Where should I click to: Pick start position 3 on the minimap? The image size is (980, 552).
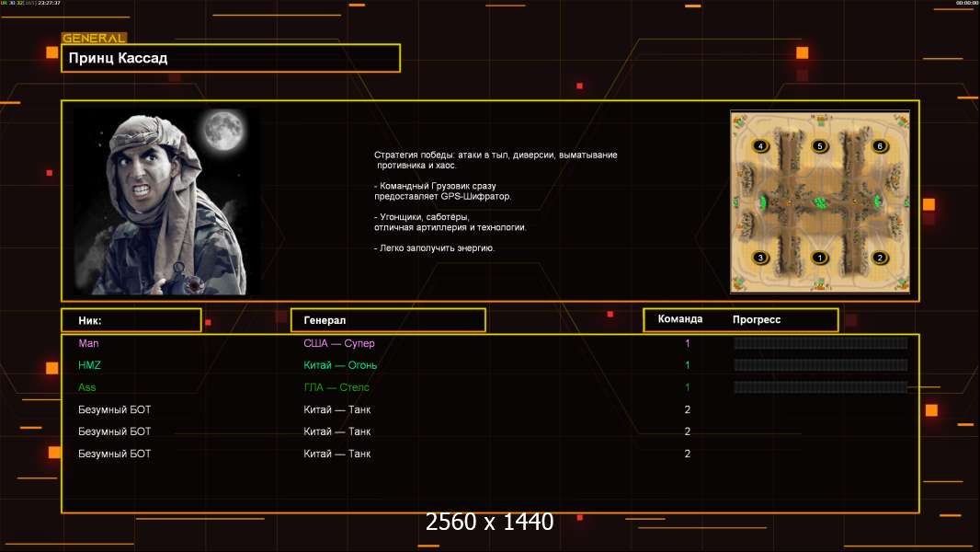pyautogui.click(x=760, y=258)
